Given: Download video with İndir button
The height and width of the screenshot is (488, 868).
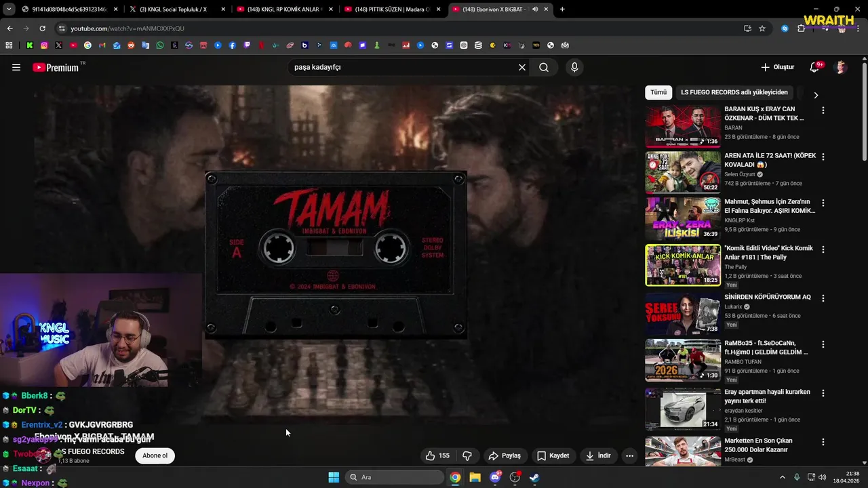Looking at the screenshot, I should click(598, 455).
